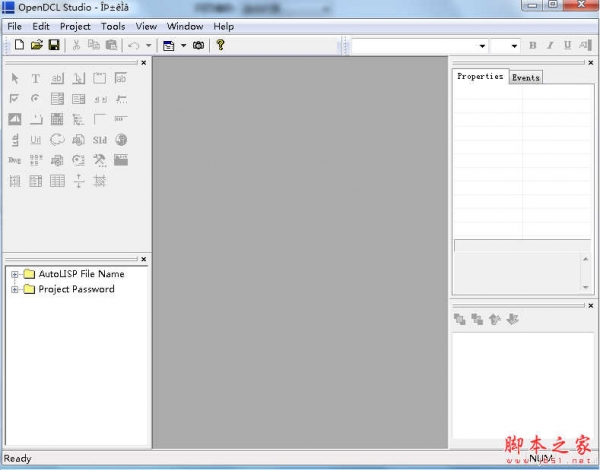Screen dimensions: 600x470
Task: Select the Frame control tool
Action: (x=99, y=78)
